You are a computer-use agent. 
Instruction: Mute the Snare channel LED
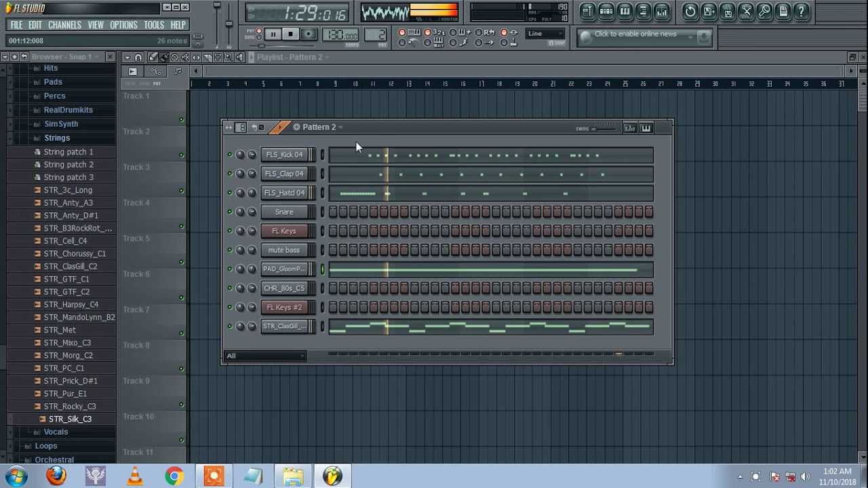[x=230, y=212]
